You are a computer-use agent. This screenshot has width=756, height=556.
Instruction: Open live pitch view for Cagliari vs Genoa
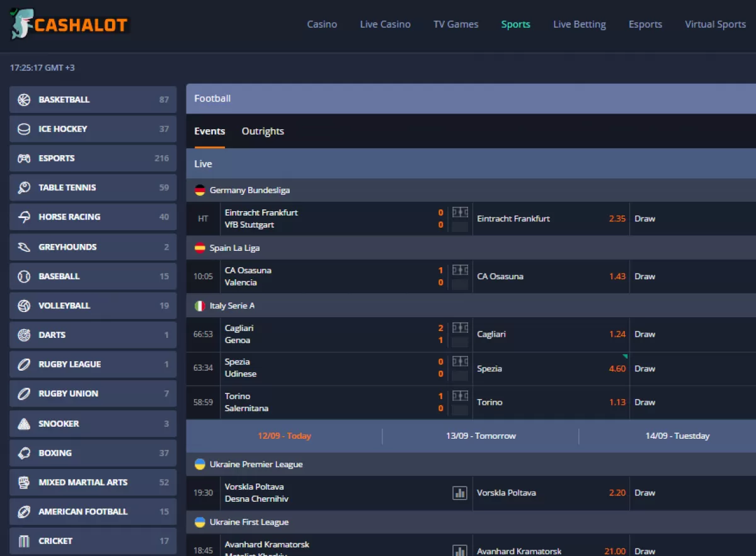click(x=461, y=328)
